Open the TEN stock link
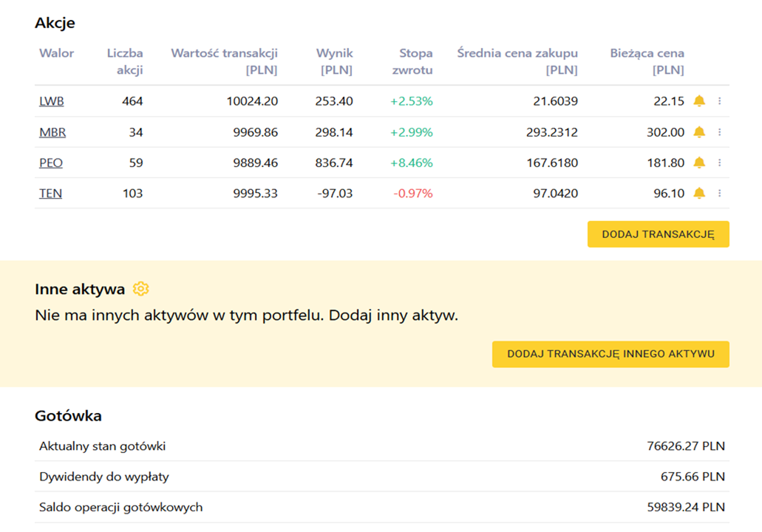 coord(50,194)
